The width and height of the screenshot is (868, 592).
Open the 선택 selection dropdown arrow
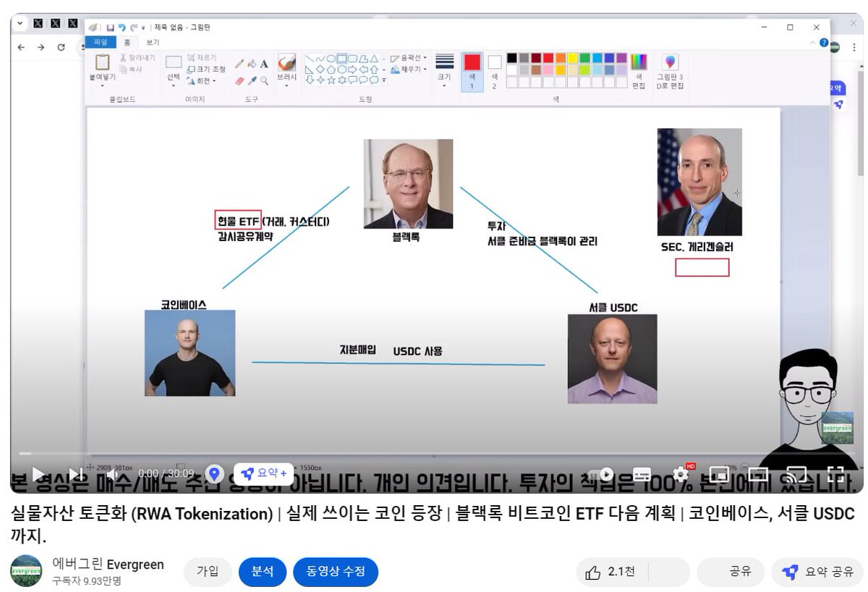[x=174, y=85]
